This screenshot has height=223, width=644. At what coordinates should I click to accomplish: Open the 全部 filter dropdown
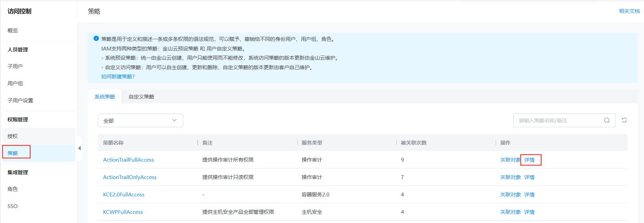[x=140, y=121]
